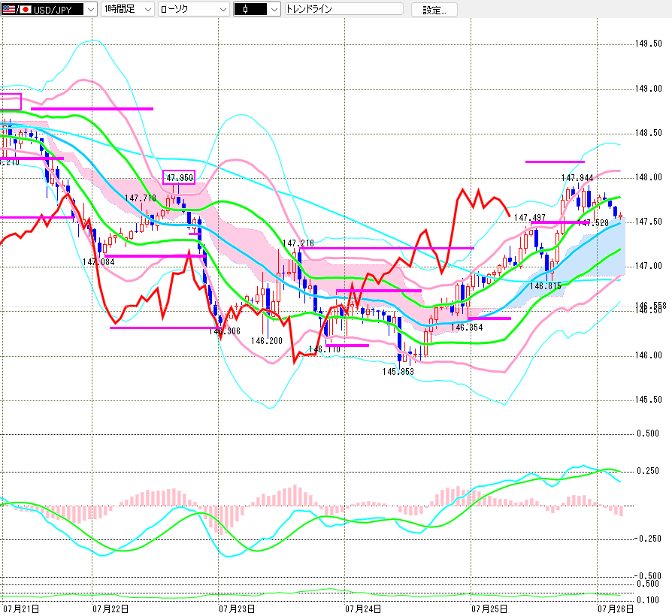
Task: Click the 146.200 price label
Action: pyautogui.click(x=267, y=341)
